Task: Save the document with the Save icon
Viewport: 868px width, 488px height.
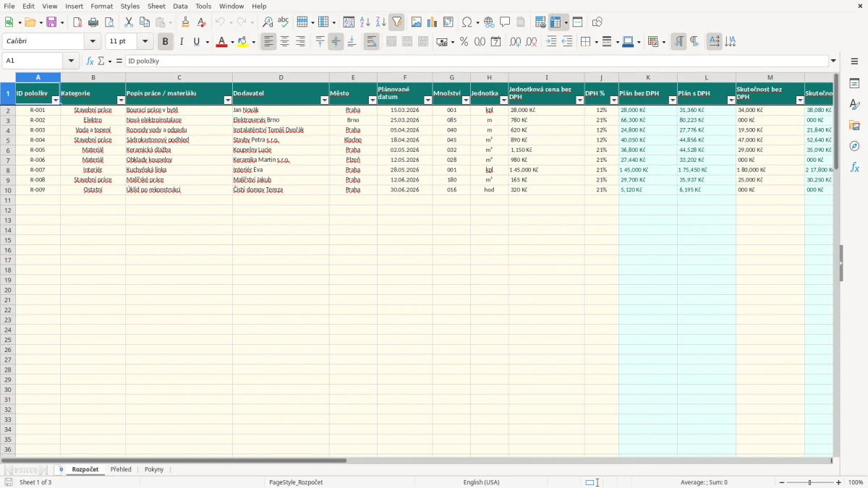Action: 51,22
